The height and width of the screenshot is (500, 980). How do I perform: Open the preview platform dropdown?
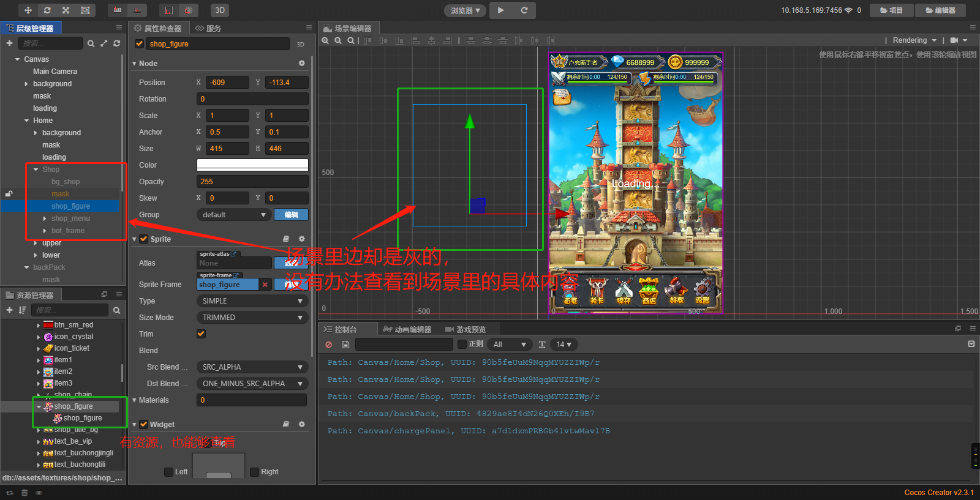(465, 10)
